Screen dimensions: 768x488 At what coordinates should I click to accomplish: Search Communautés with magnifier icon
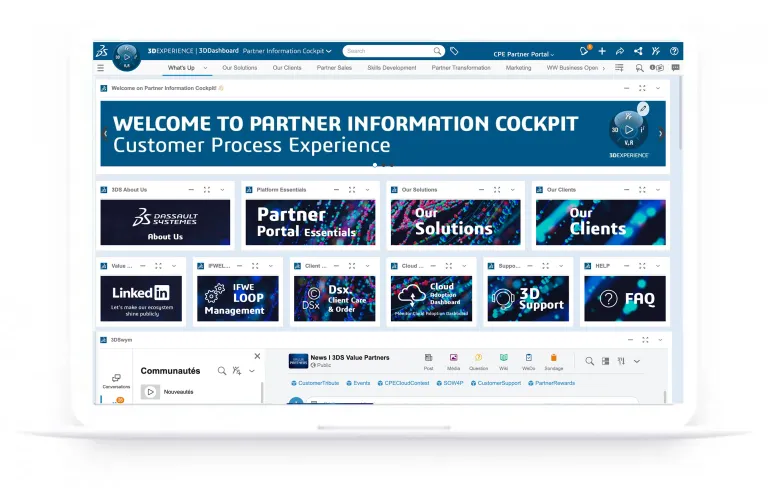coord(222,371)
